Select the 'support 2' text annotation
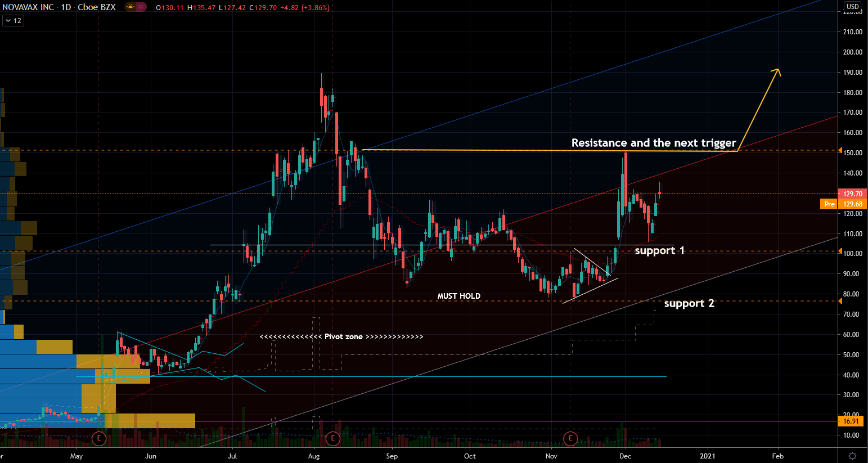868x463 pixels. point(689,303)
